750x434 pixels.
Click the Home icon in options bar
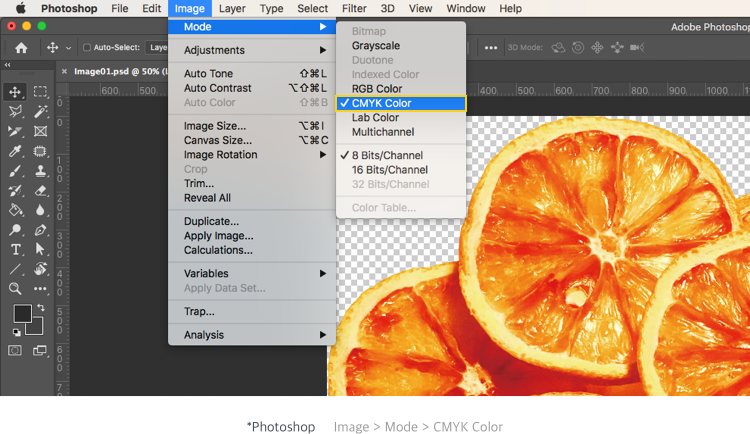pos(21,47)
